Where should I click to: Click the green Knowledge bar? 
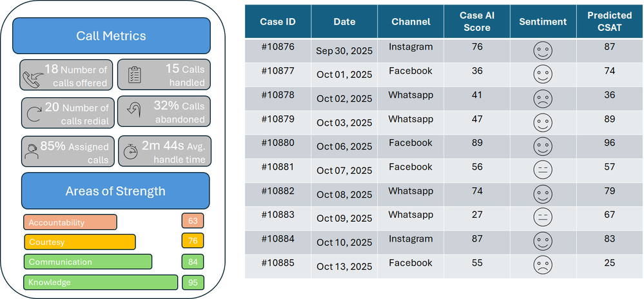pyautogui.click(x=101, y=282)
